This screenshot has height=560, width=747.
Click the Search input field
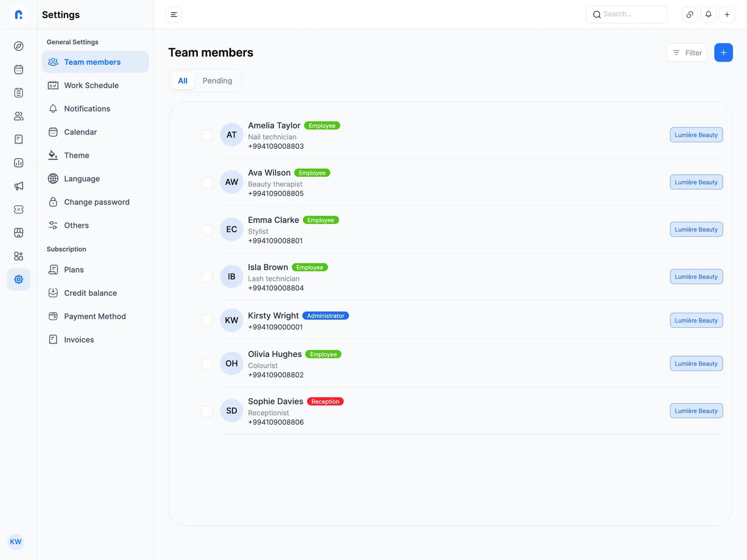point(627,14)
